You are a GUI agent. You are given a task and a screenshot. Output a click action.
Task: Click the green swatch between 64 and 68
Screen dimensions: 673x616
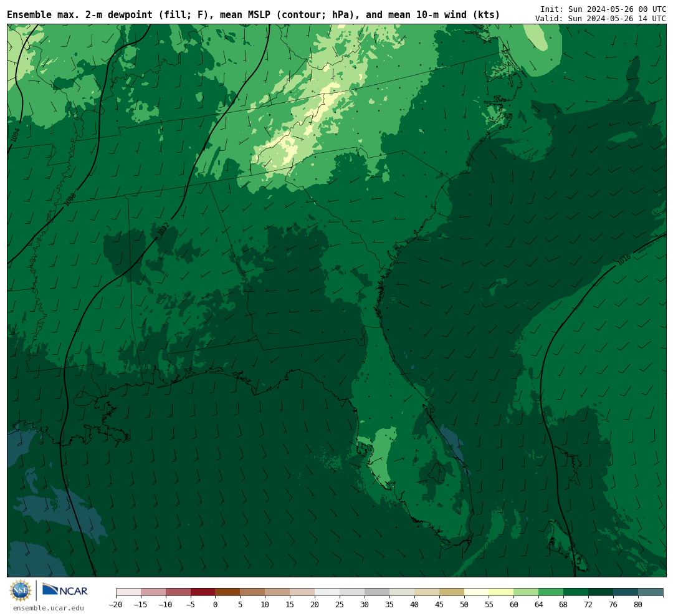[x=551, y=592]
